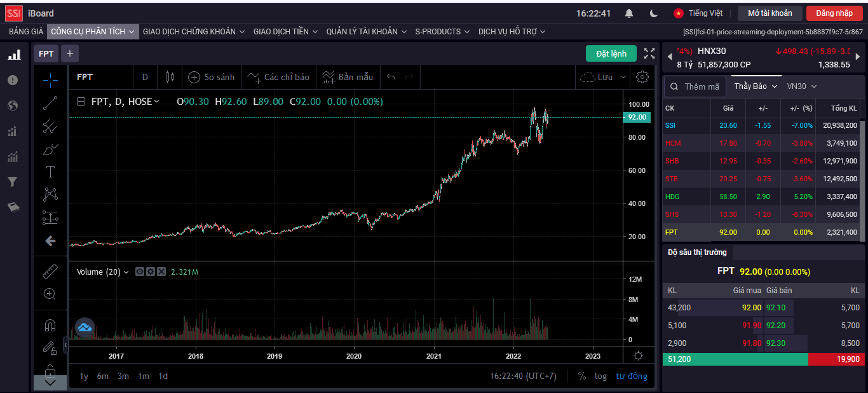Image resolution: width=868 pixels, height=393 pixels.
Task: Select the FPT chart tab
Action: point(46,53)
